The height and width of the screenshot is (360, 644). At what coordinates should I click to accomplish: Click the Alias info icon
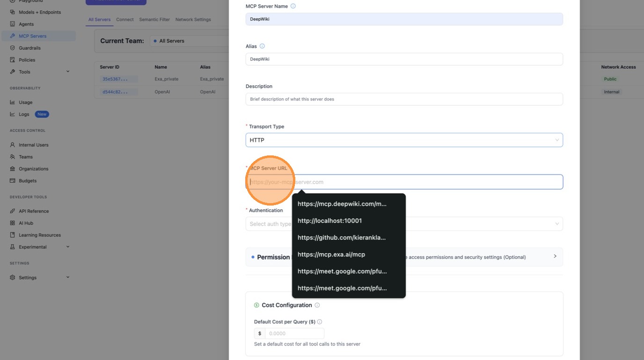(x=262, y=46)
